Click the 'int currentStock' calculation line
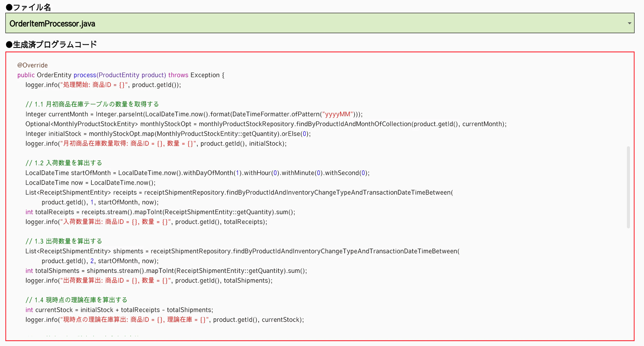The height and width of the screenshot is (346, 644). pyautogui.click(x=119, y=310)
